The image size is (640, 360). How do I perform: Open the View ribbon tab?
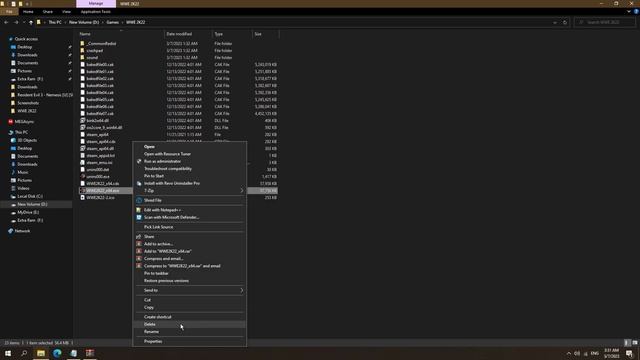[66, 12]
